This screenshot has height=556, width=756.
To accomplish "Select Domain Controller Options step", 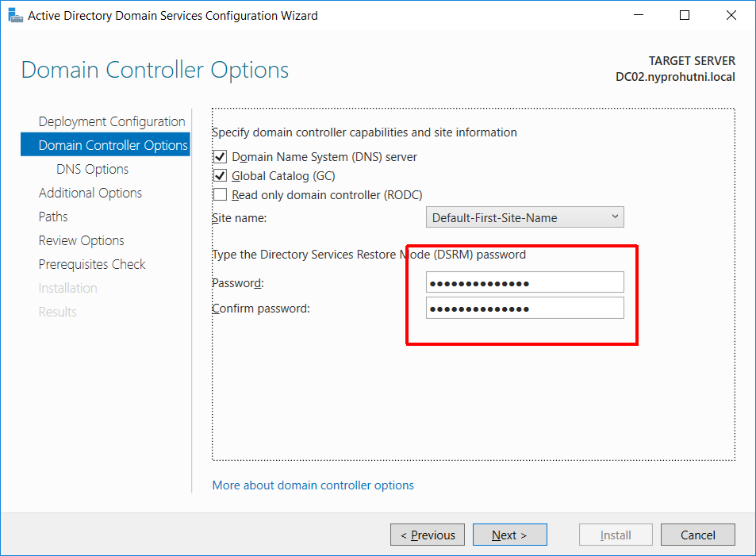I will 105,144.
